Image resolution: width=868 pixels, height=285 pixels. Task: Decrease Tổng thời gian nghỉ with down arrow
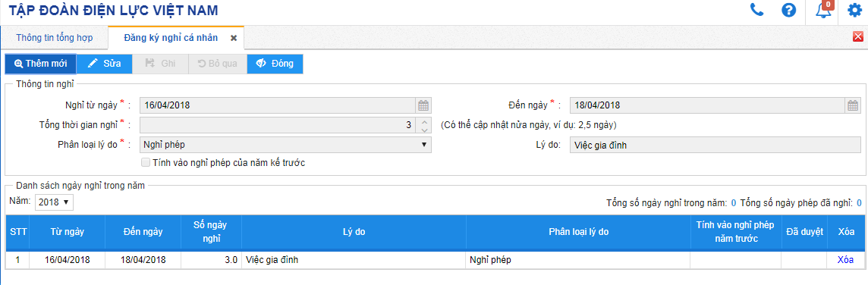(423, 130)
